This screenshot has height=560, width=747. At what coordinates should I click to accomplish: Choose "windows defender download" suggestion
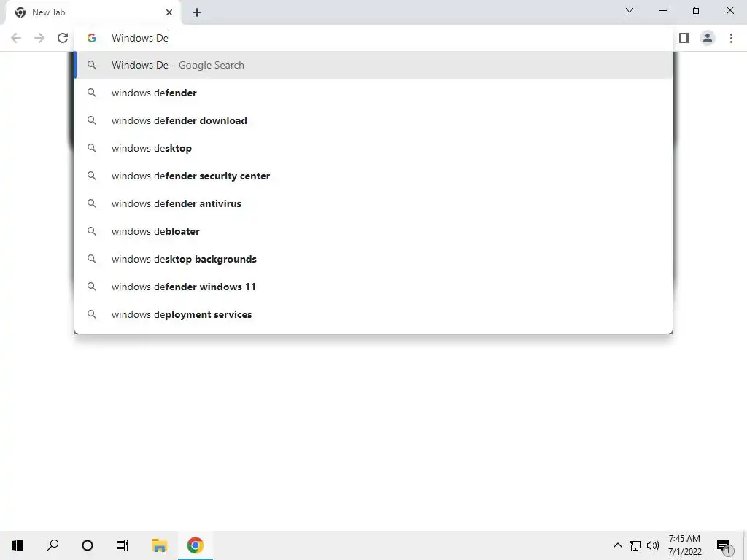pyautogui.click(x=373, y=120)
